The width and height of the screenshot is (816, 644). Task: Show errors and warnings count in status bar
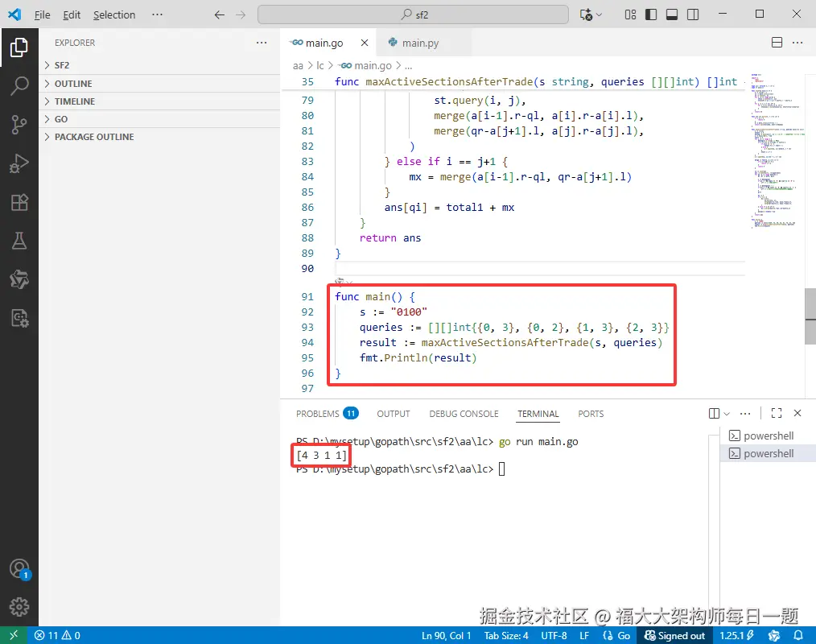pyautogui.click(x=57, y=635)
